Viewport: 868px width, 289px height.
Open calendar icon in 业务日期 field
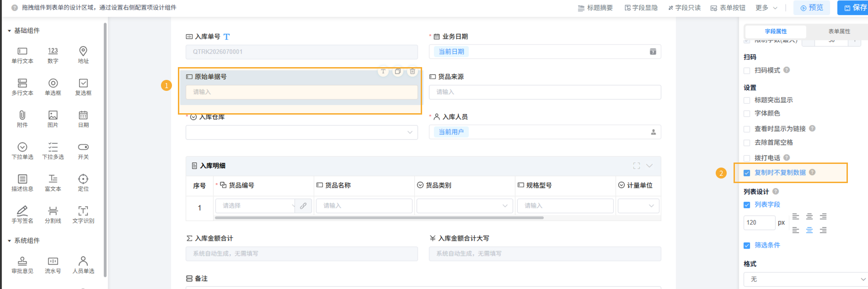click(653, 52)
